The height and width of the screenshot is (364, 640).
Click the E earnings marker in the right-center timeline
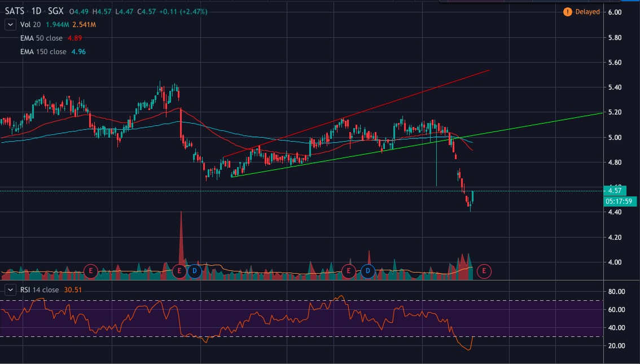[x=348, y=271]
